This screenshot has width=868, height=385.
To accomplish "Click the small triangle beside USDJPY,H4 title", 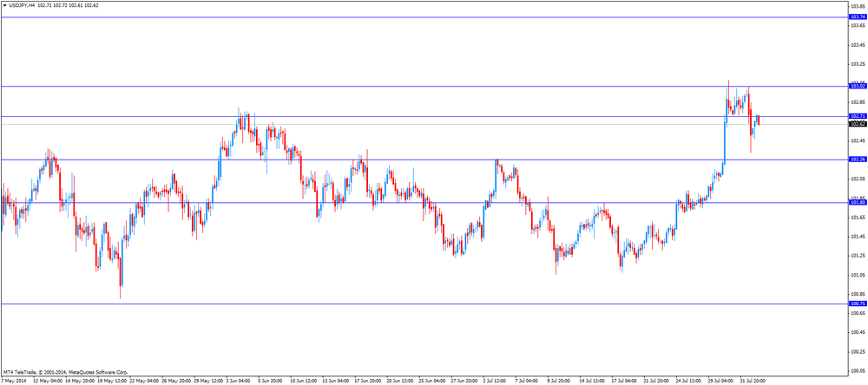I will click(4, 4).
